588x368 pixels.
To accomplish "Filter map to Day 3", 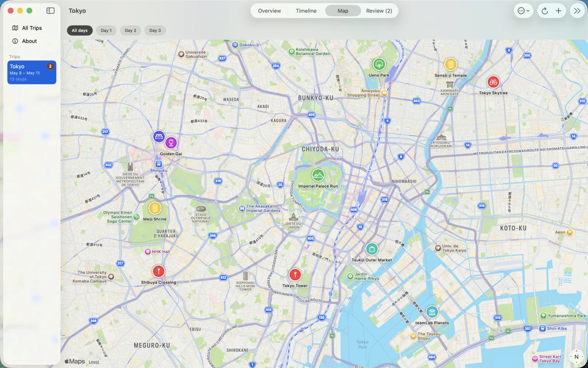I will pos(155,31).
